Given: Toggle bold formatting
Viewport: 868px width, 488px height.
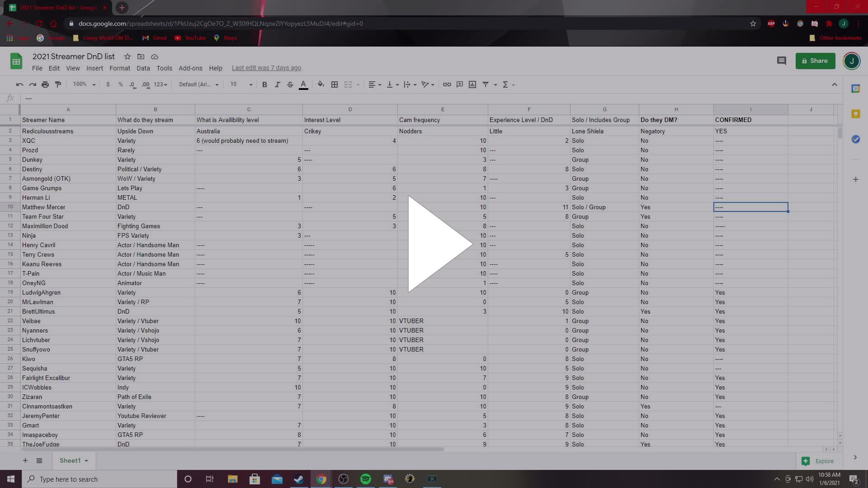Looking at the screenshot, I should point(264,84).
